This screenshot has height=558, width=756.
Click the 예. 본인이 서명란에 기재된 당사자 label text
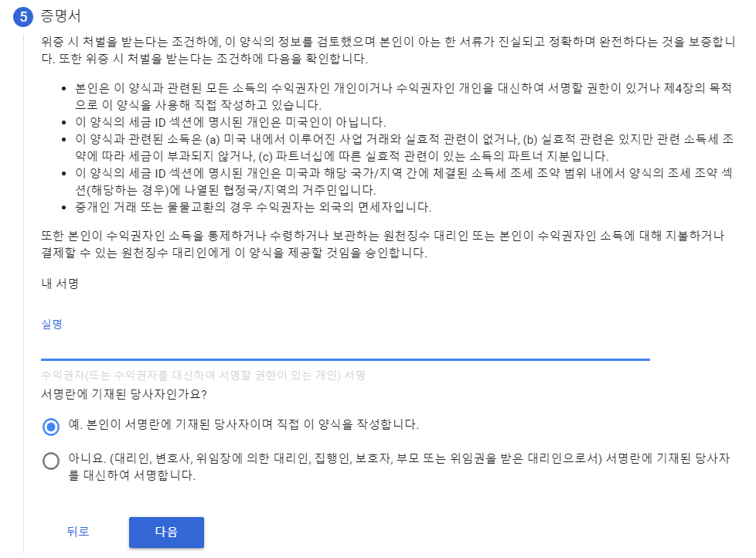point(243,424)
